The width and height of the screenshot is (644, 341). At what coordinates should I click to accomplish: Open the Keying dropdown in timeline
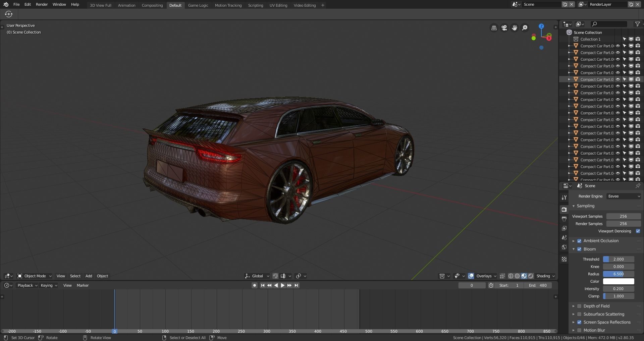(x=49, y=285)
